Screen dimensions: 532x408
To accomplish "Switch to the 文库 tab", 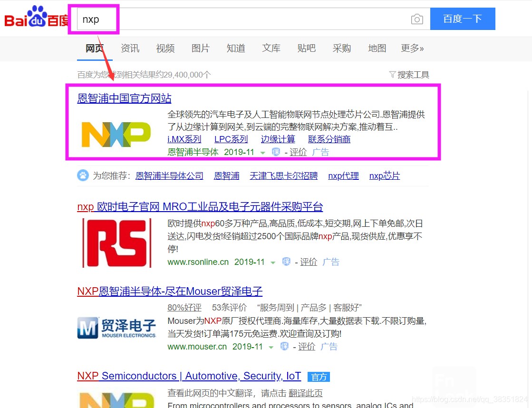I will 271,48.
